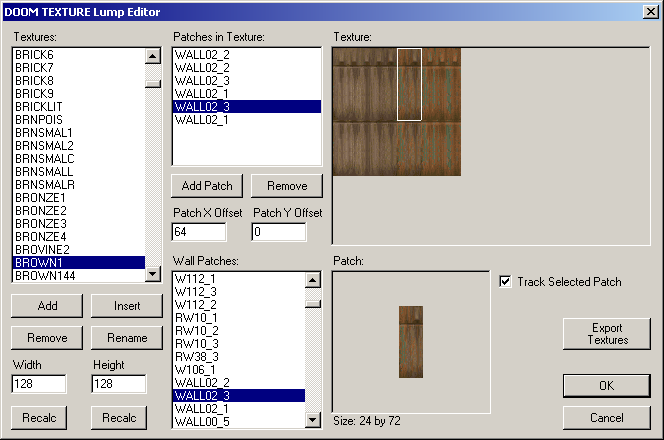Screen dimensions: 664x440
Task: Click Wall Patches scroll down arrow
Action: tap(313, 420)
